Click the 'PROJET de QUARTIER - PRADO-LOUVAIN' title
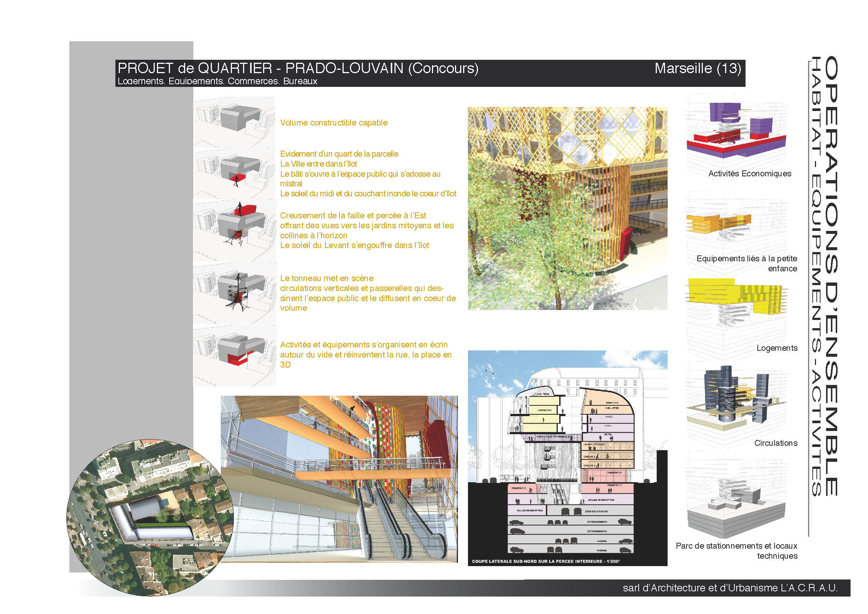The width and height of the screenshot is (868, 614). (298, 68)
